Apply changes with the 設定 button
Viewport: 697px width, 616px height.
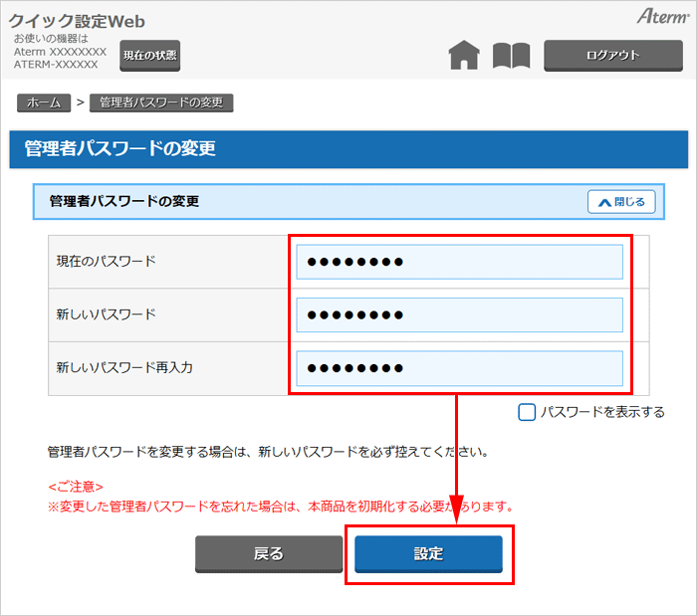[428, 554]
